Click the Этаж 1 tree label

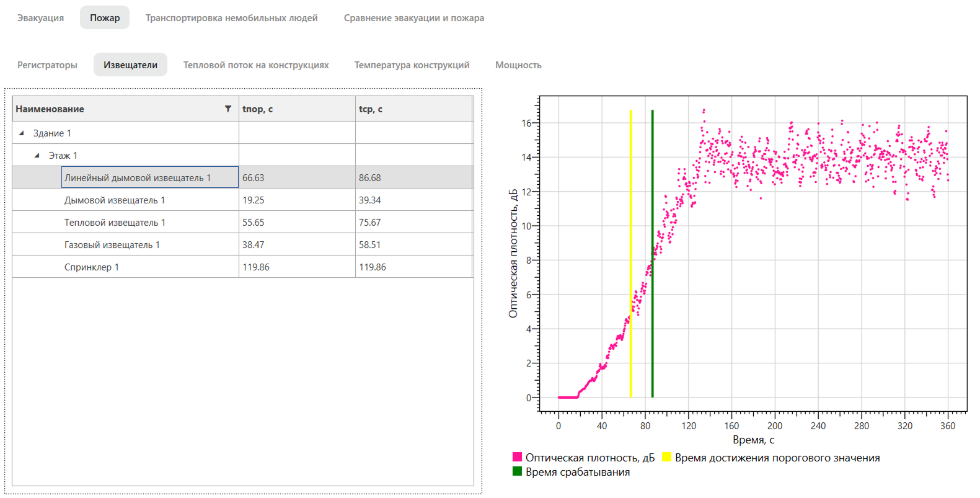tap(63, 156)
